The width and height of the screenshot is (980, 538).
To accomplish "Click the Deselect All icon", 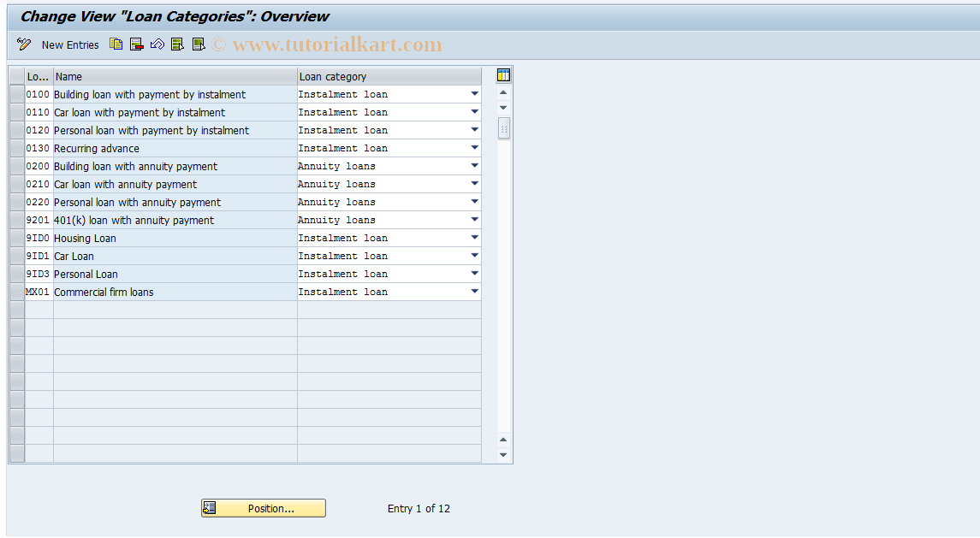I will tap(198, 44).
